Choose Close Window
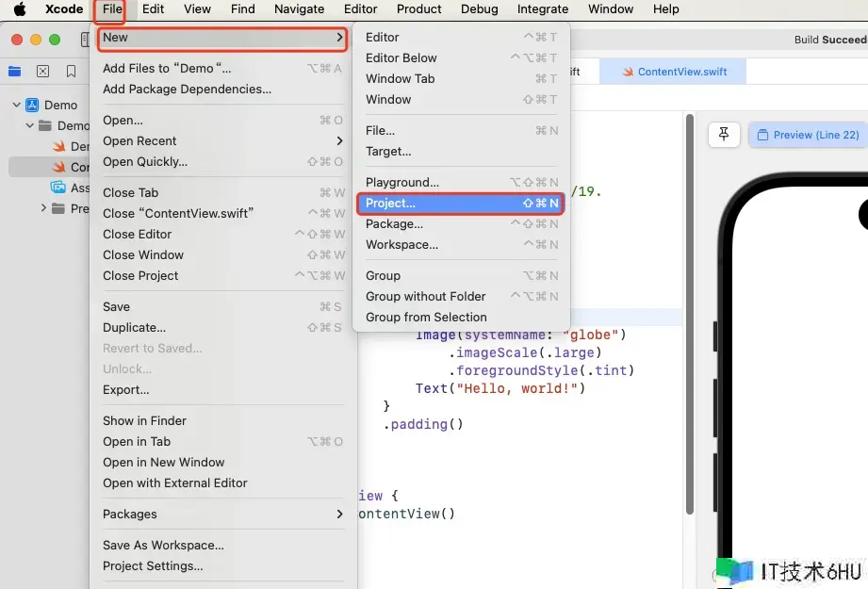This screenshot has width=868, height=589. 222,255
